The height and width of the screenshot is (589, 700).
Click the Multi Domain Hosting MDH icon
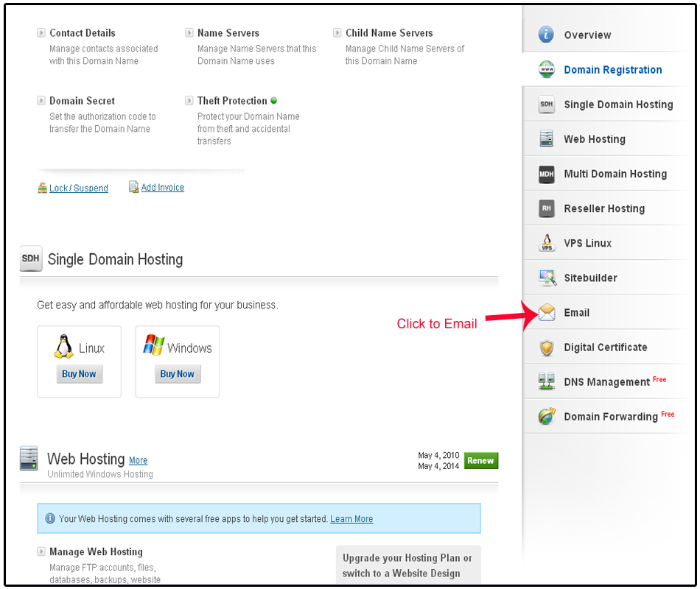(x=546, y=174)
